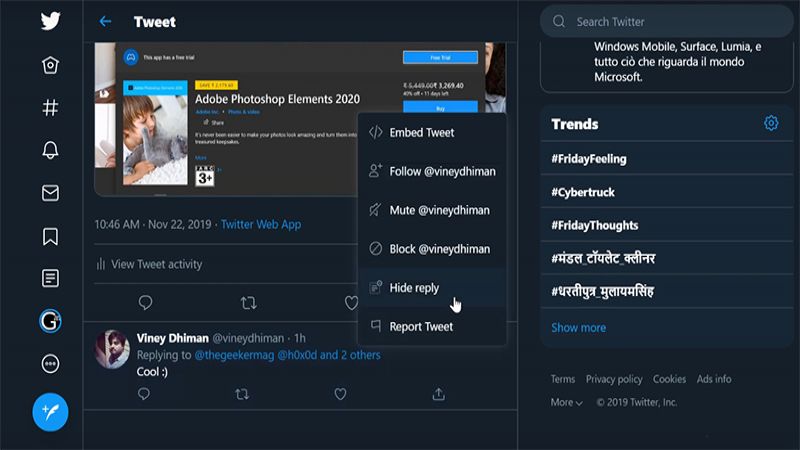
Task: Reply to the main tweet
Action: [x=145, y=303]
